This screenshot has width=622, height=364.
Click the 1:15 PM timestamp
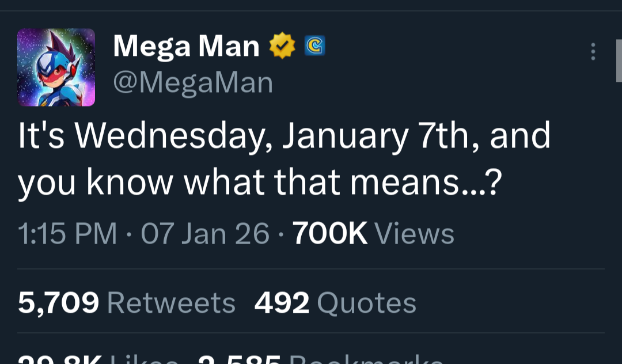[x=67, y=234]
